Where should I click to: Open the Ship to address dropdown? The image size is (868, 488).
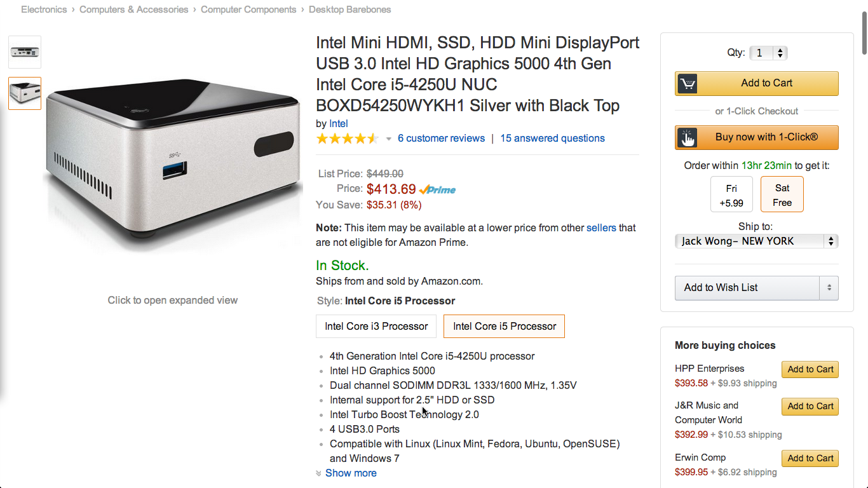coord(756,241)
